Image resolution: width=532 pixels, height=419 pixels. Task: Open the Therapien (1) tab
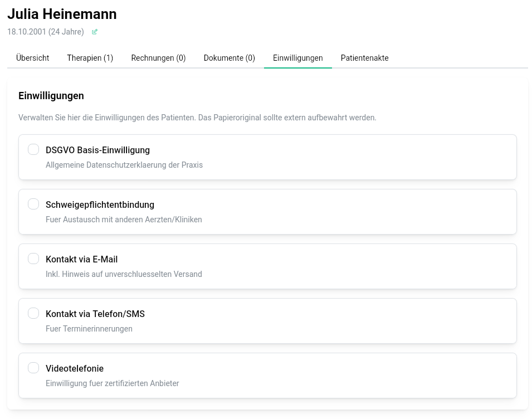click(x=90, y=58)
